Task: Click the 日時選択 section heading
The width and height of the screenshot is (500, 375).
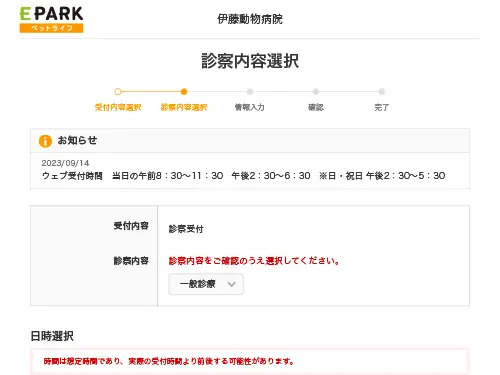Action: coord(52,336)
